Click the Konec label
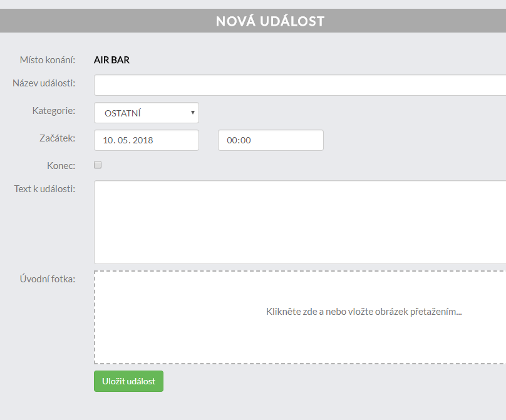Screen dimensions: 506x420 coord(61,166)
